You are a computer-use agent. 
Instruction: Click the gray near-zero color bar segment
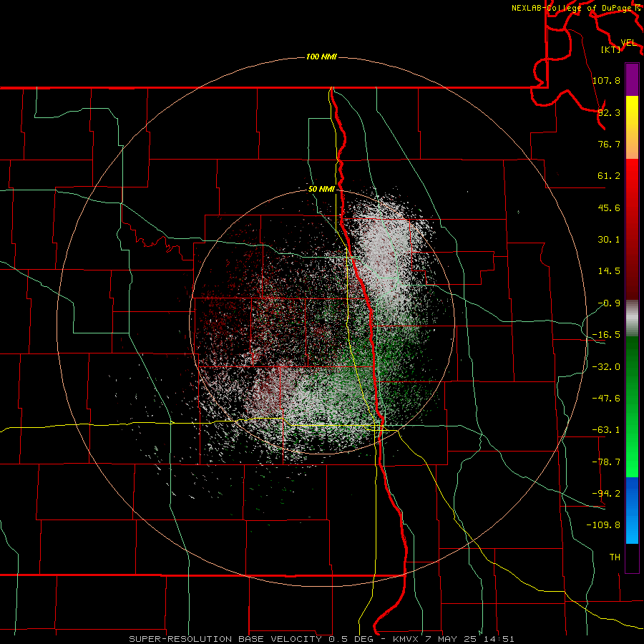click(x=632, y=318)
